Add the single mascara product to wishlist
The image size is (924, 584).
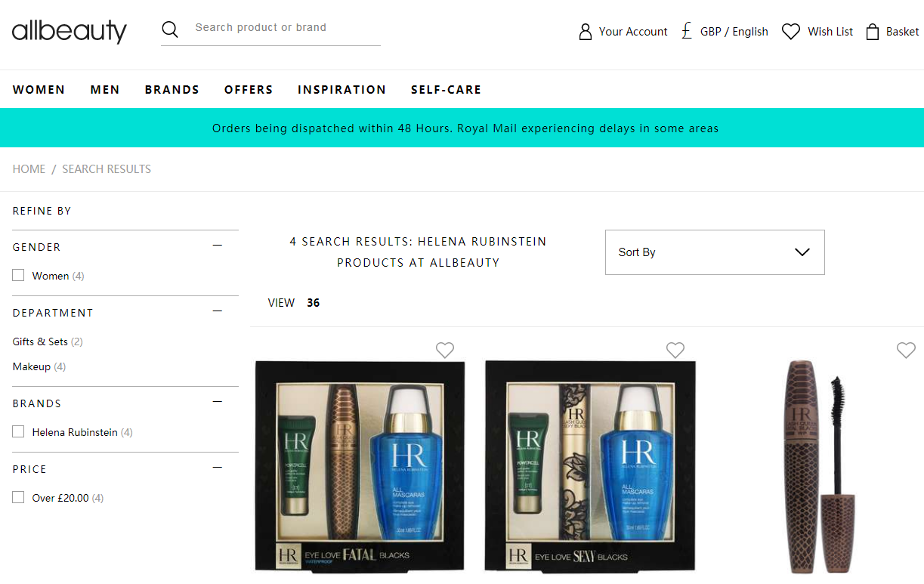pos(906,350)
